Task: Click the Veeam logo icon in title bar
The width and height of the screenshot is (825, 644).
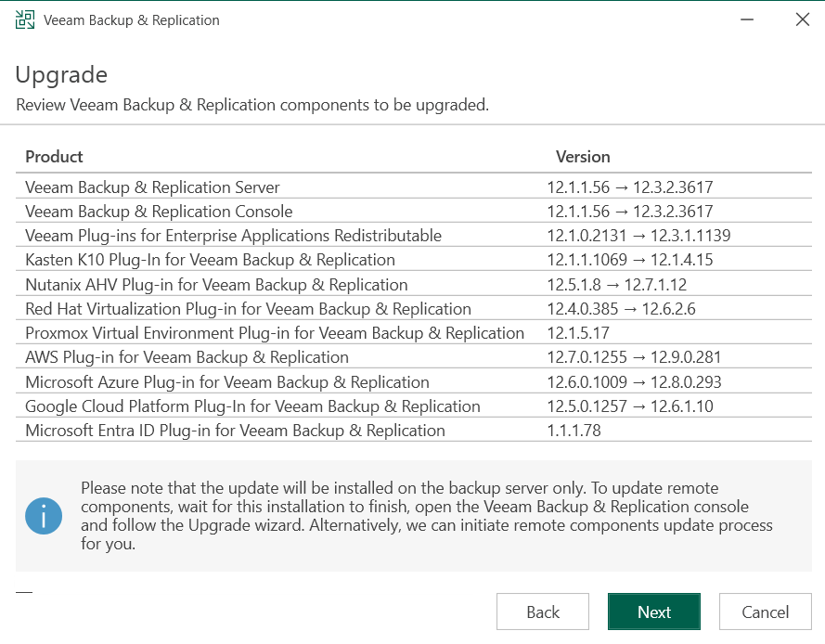Action: (x=25, y=20)
